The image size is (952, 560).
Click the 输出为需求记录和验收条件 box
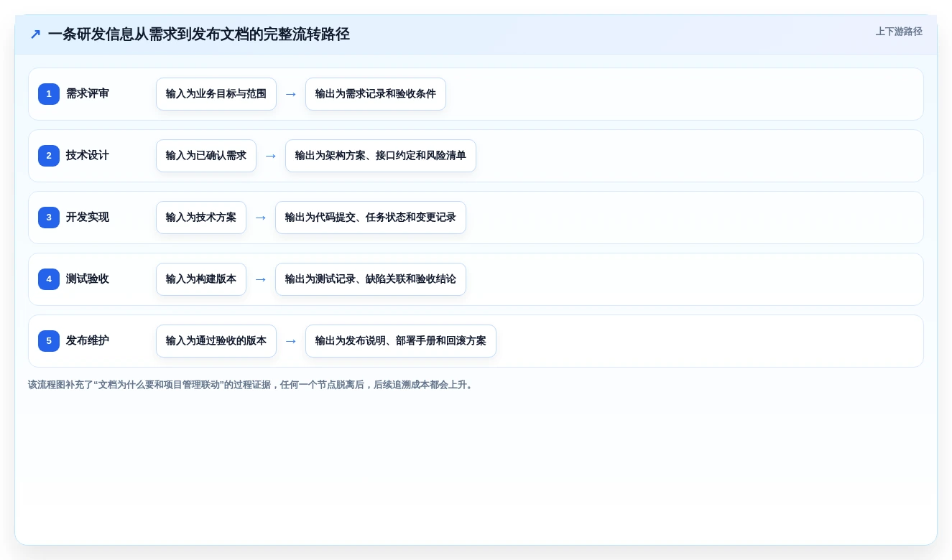tap(376, 94)
